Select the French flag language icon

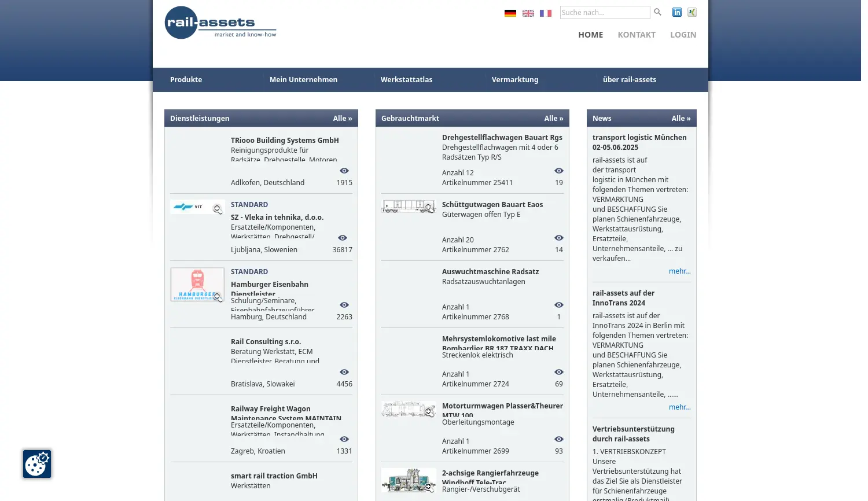545,13
